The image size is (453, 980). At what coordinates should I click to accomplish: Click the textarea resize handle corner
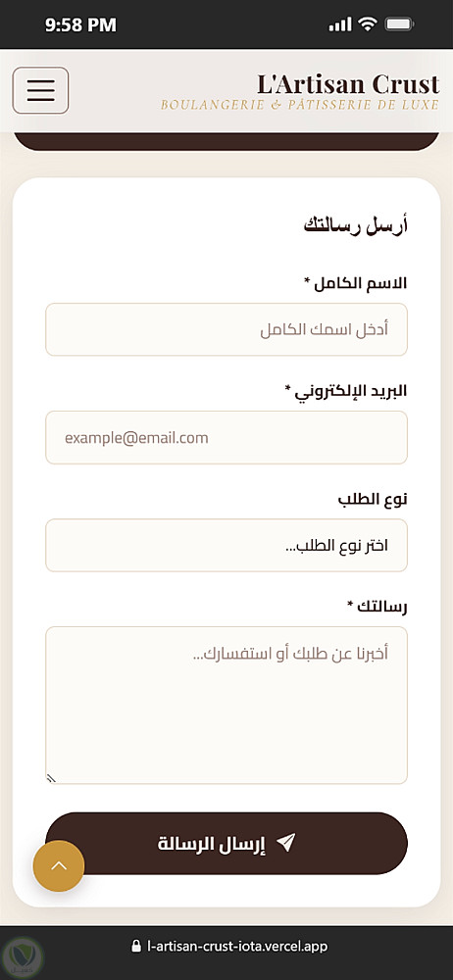(52, 777)
